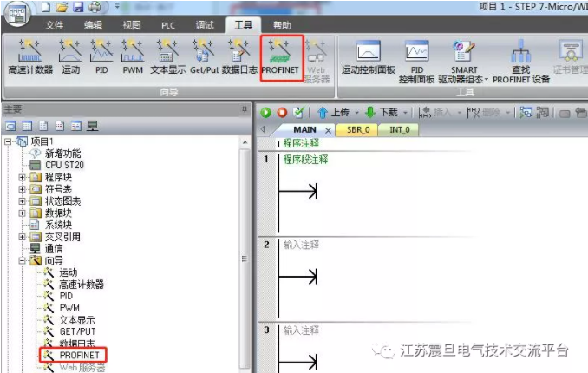Open SMART 驱动器组态 dropdown arrow
The height and width of the screenshot is (373, 588).
487,80
